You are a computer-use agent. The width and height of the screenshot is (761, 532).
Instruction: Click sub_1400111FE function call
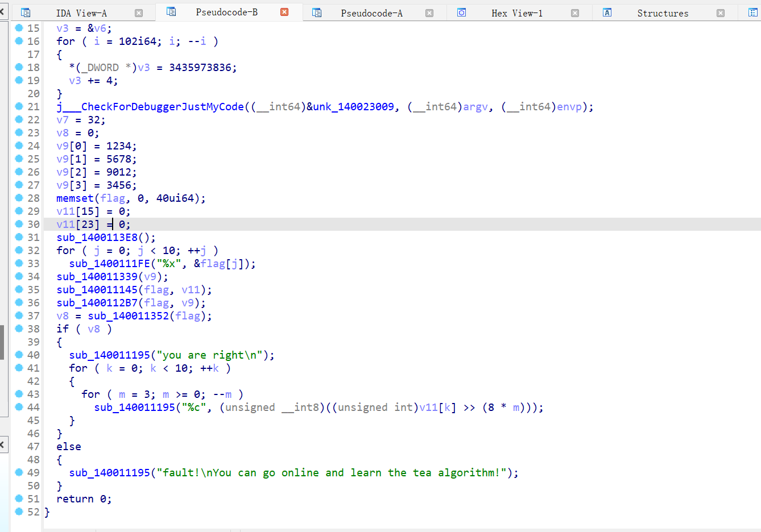(x=109, y=264)
